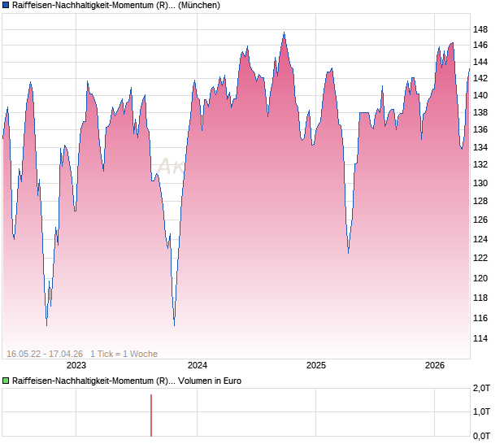504x444 pixels.
Task: Click the 2,0T volume axis label
Action: click(x=481, y=389)
